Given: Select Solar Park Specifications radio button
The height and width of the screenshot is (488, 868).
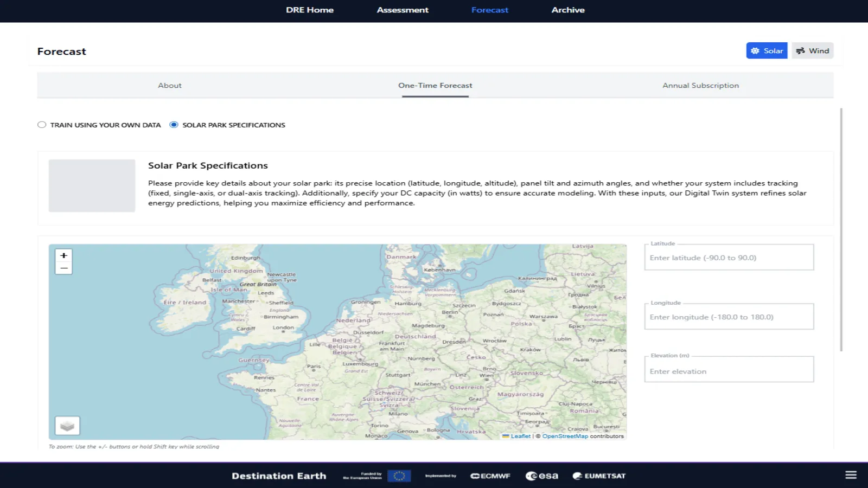Looking at the screenshot, I should (x=174, y=125).
